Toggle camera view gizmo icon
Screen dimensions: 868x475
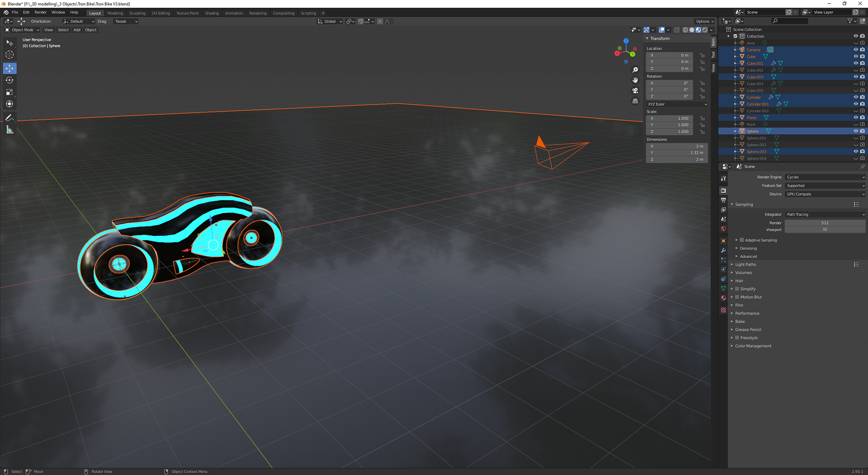click(x=635, y=90)
